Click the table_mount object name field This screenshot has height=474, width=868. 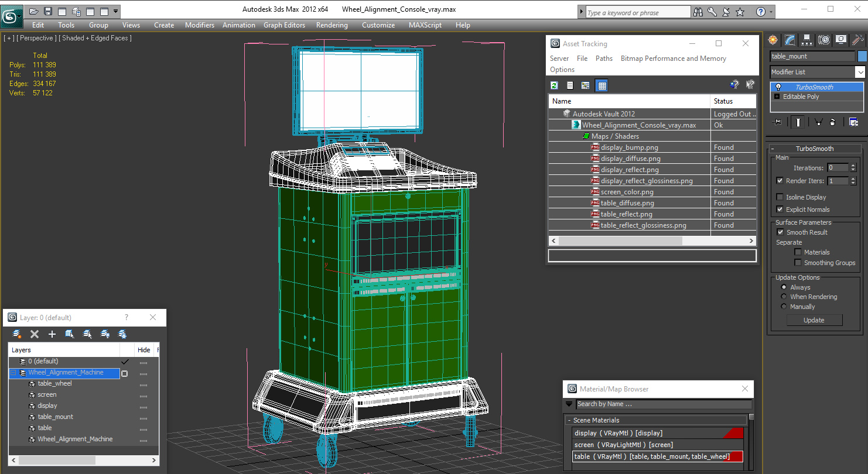tap(812, 56)
